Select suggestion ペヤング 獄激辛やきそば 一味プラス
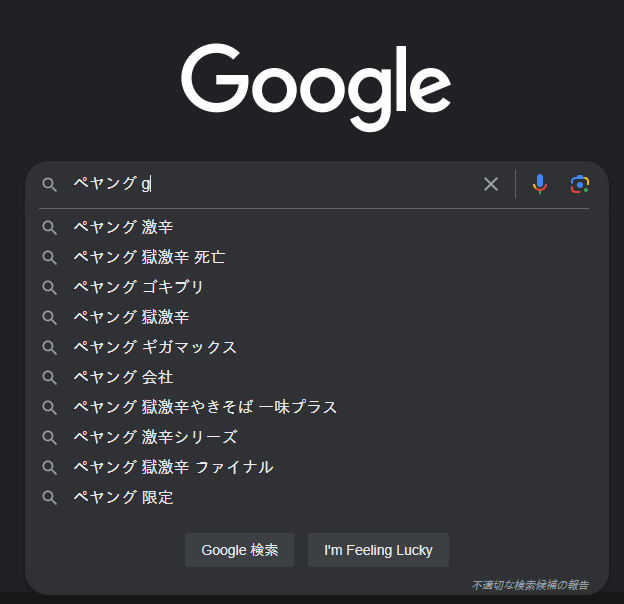The image size is (624, 604). [x=205, y=407]
